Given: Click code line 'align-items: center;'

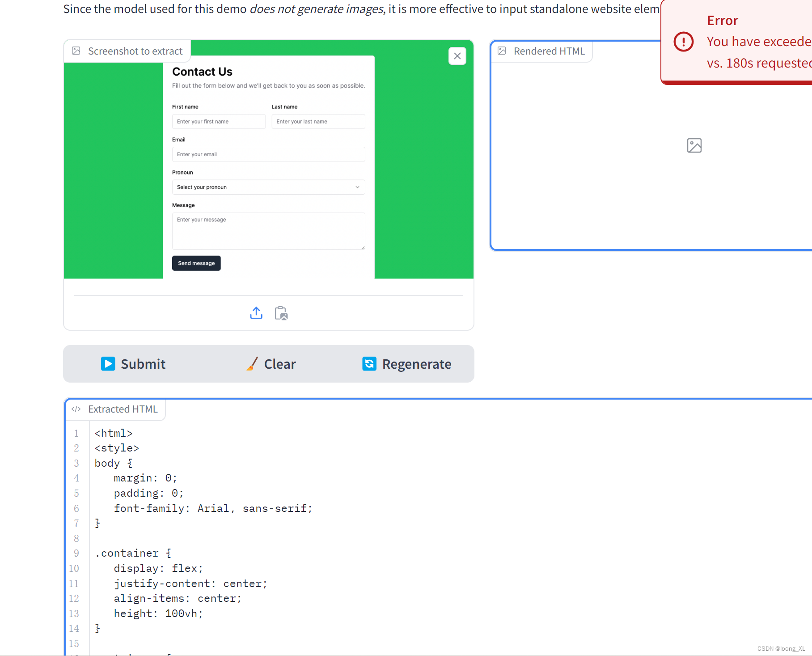Looking at the screenshot, I should (178, 598).
